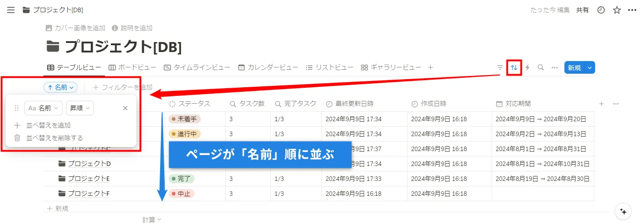Click folder icon of プロジェクトD row

coord(62,164)
